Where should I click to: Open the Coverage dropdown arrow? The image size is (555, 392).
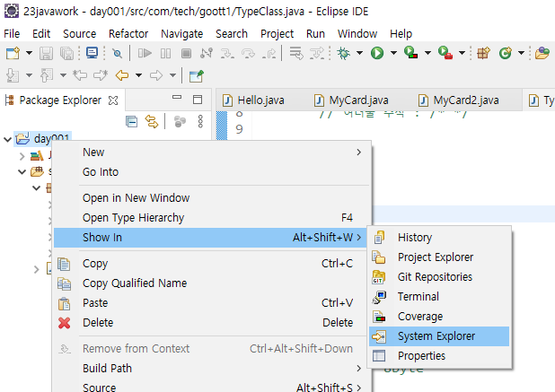pyautogui.click(x=427, y=54)
